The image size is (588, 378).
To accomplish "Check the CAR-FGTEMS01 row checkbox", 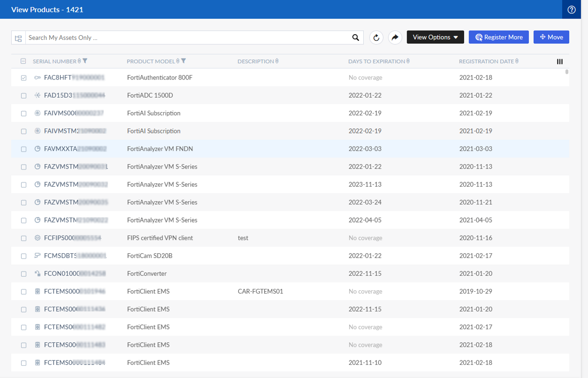I will pos(24,292).
